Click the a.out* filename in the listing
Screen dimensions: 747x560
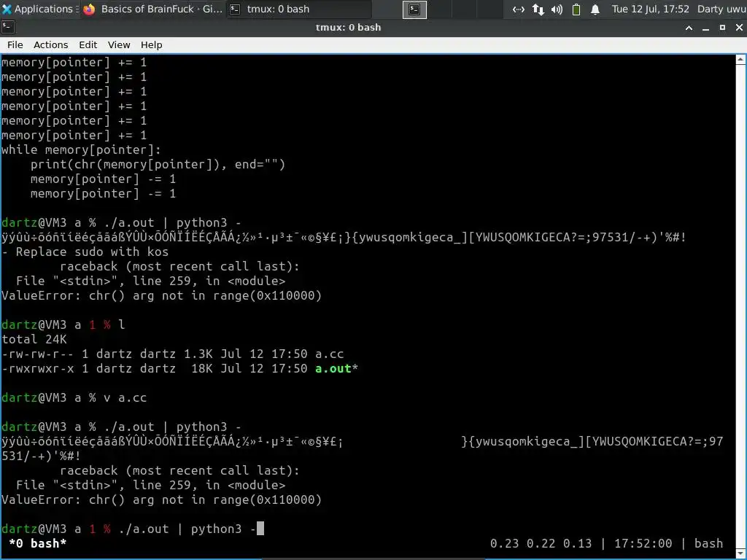coord(336,368)
